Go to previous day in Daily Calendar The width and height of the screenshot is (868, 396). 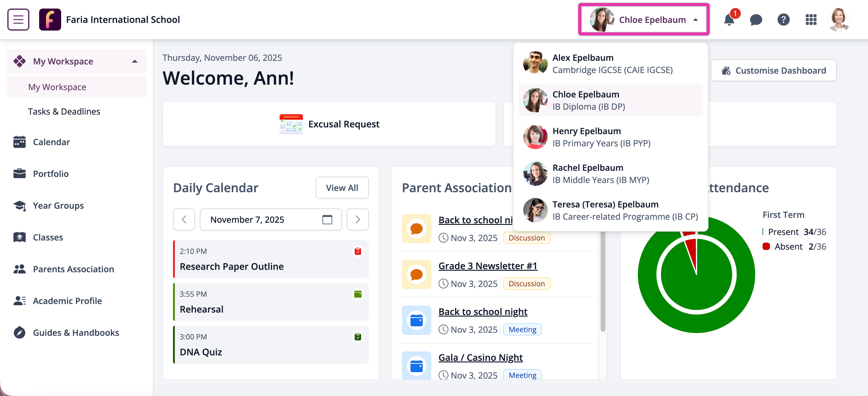tap(184, 220)
